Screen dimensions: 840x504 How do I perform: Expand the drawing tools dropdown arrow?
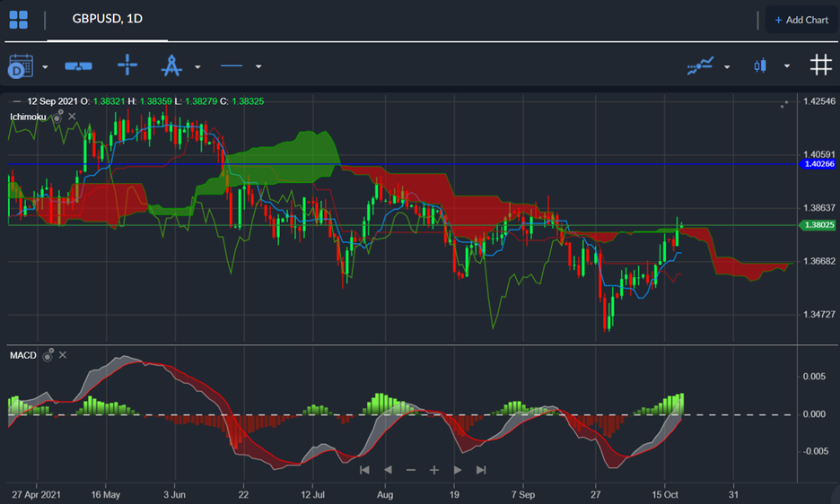click(197, 67)
